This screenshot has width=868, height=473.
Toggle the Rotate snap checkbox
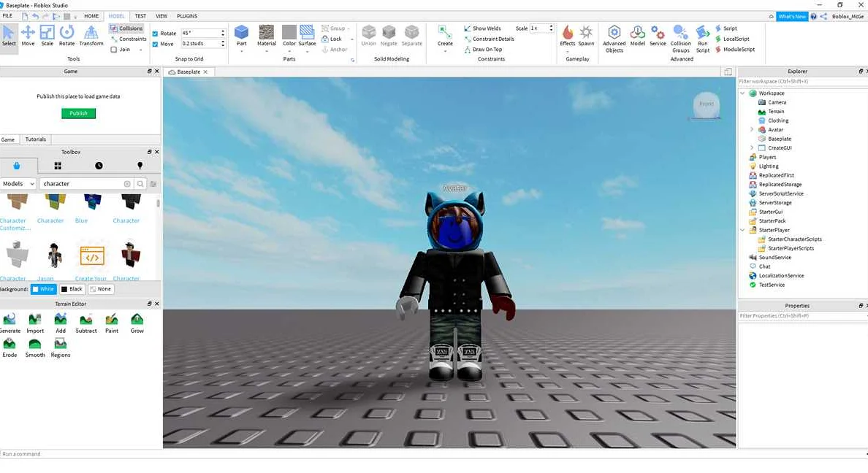[x=155, y=33]
